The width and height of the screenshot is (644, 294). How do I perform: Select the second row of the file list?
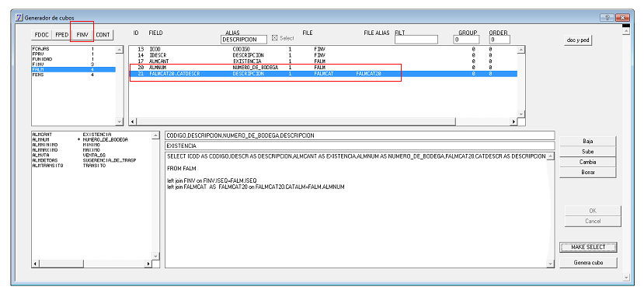[73, 54]
